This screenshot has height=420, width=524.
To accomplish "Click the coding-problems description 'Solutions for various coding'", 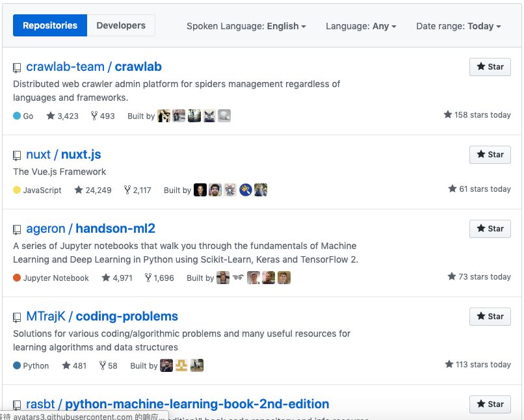I will [181, 341].
